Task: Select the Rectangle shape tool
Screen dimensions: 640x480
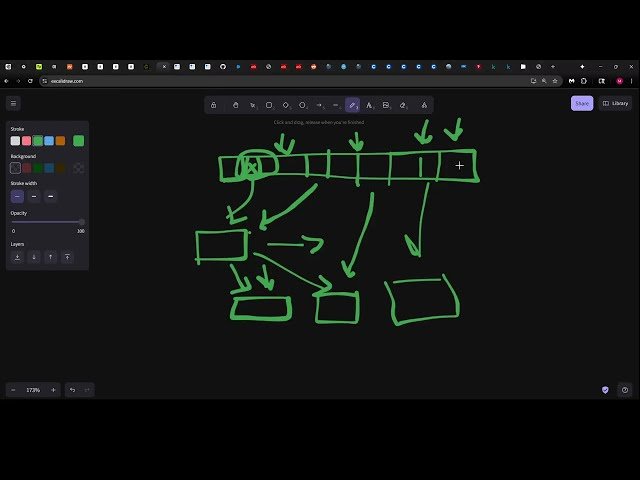Action: point(269,104)
